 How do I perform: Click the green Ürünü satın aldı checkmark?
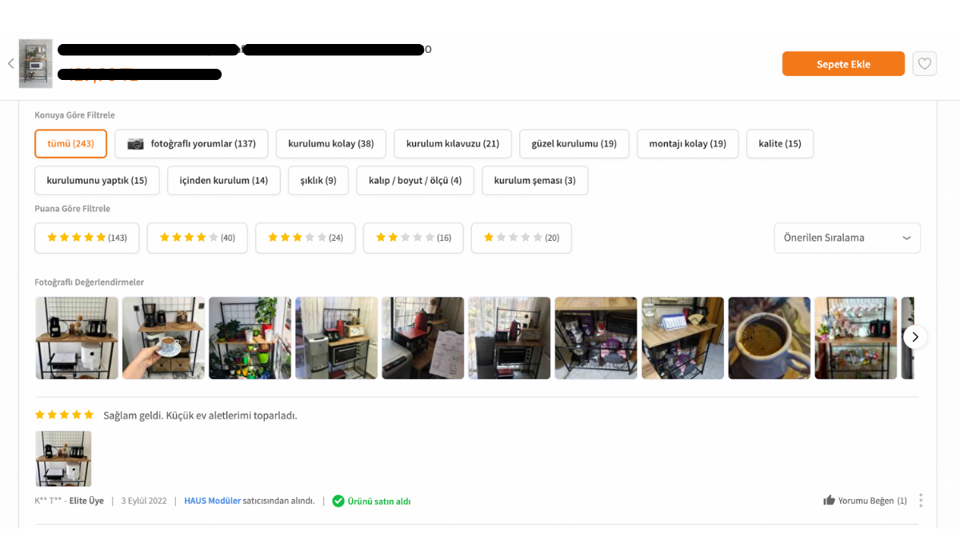pos(338,501)
